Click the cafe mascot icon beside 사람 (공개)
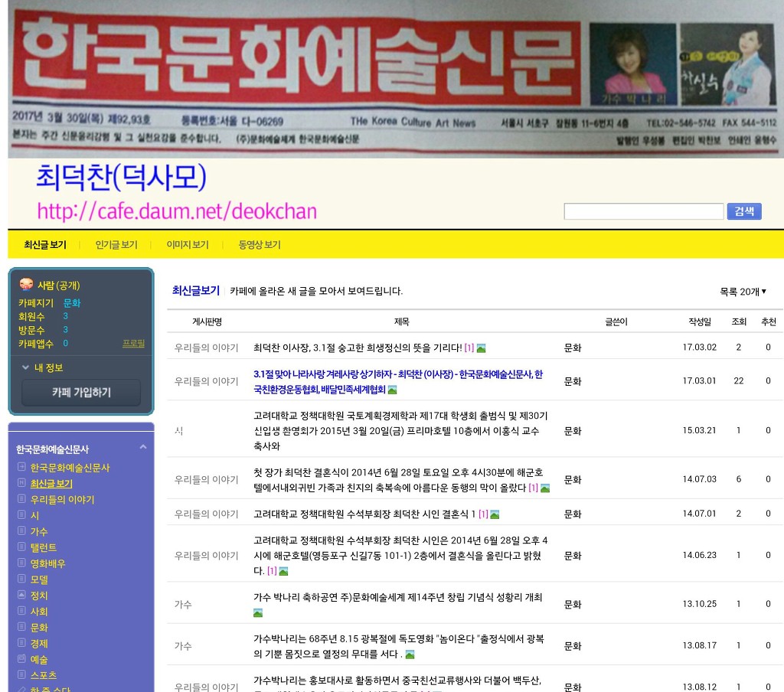This screenshot has width=784, height=692. coord(26,284)
